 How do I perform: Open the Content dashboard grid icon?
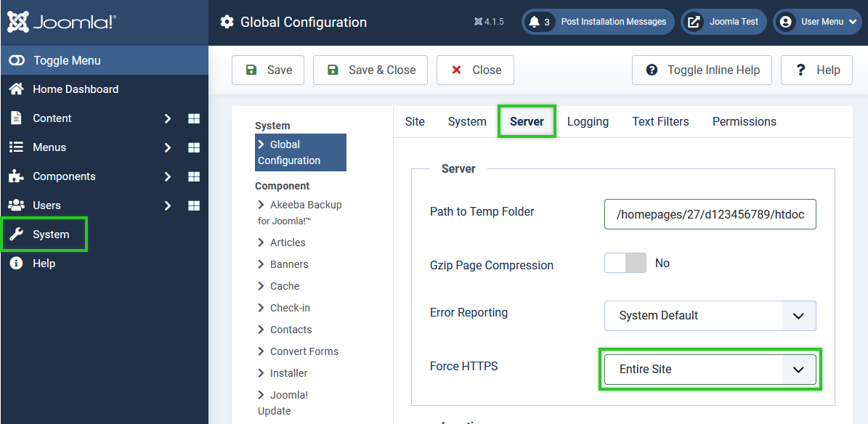(x=194, y=118)
